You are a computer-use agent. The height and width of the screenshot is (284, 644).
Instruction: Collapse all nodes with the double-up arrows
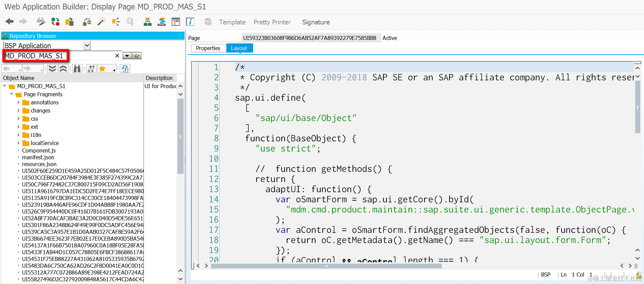click(x=63, y=69)
